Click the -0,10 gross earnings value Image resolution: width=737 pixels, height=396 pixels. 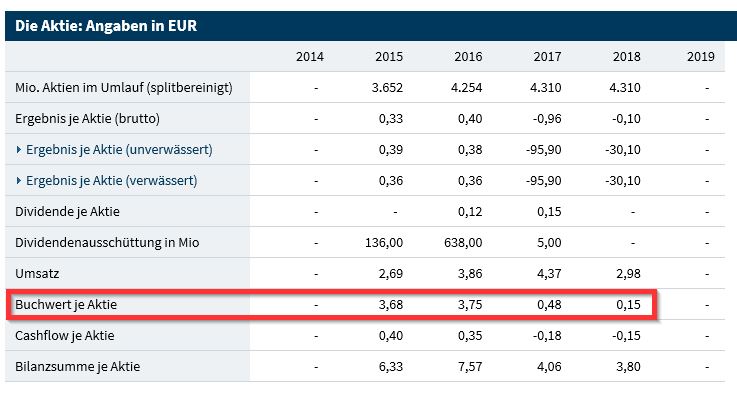coord(627,118)
